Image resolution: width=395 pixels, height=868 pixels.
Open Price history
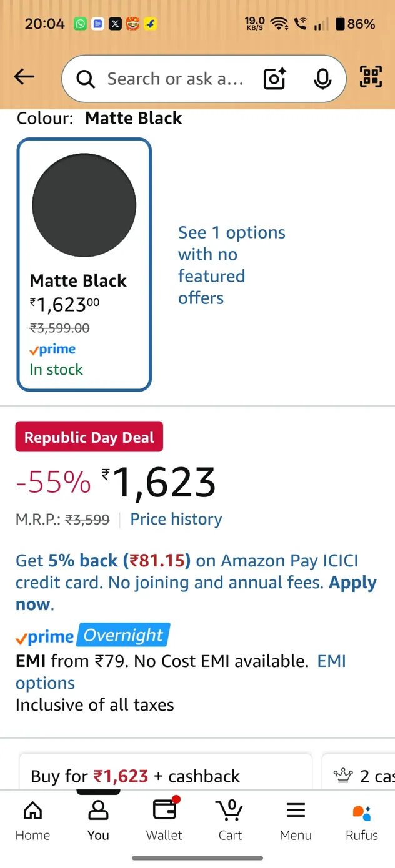176,519
